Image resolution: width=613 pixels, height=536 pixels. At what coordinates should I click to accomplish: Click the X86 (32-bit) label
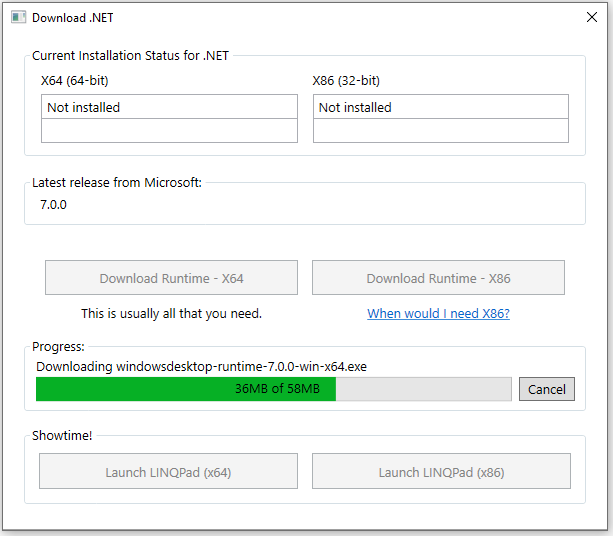(x=346, y=81)
